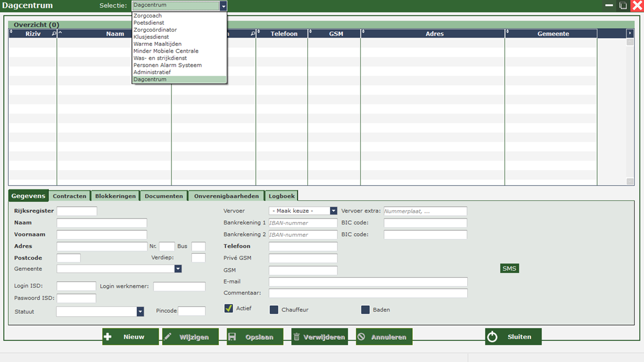
Task: Open the Vervoer dropdown
Action: [x=334, y=211]
